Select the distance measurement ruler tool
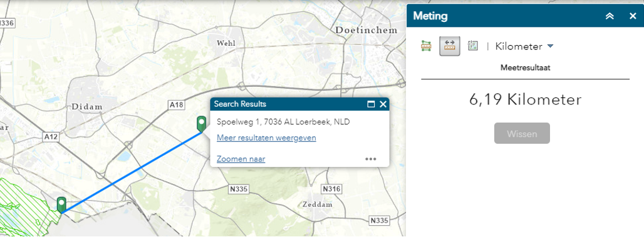Screen dimensions: 644x237 click(x=450, y=46)
